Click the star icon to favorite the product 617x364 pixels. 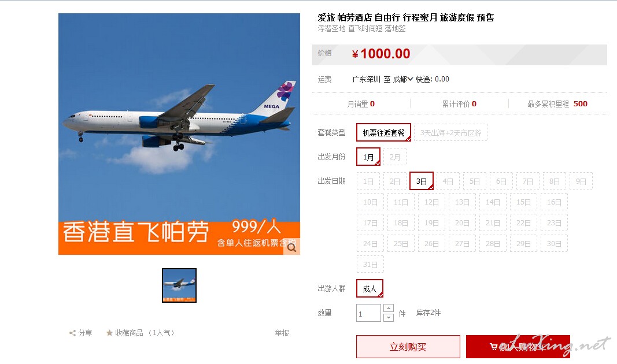click(x=109, y=333)
